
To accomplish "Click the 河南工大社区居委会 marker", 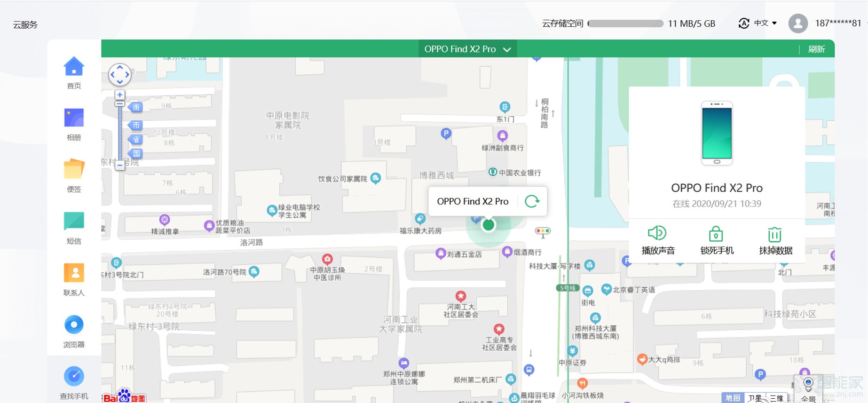I will (460, 296).
